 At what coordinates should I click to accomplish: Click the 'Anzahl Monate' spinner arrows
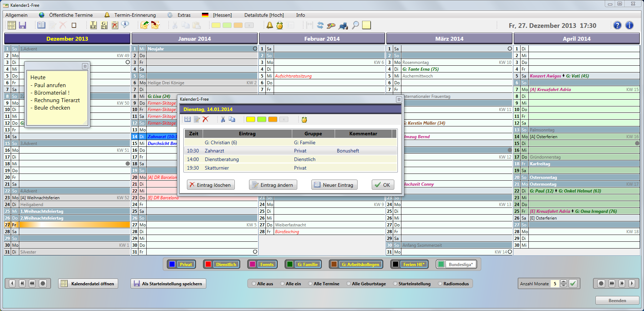[x=563, y=284]
